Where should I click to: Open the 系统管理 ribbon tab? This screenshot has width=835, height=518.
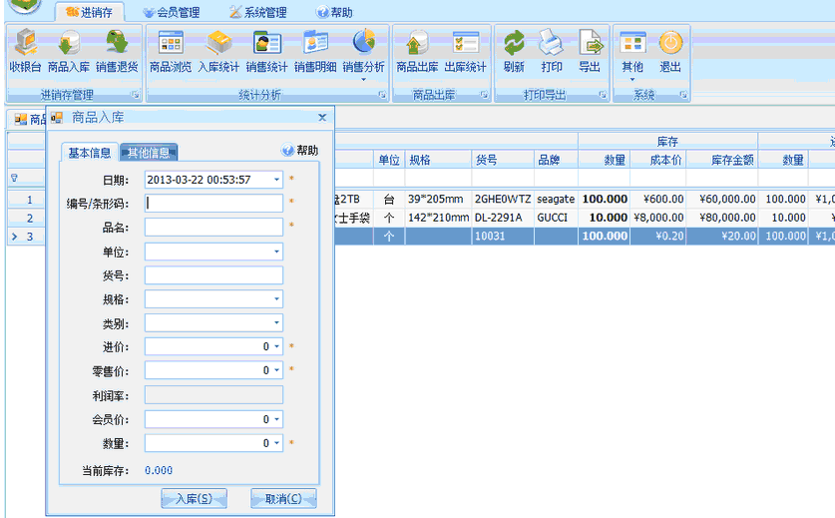point(258,13)
